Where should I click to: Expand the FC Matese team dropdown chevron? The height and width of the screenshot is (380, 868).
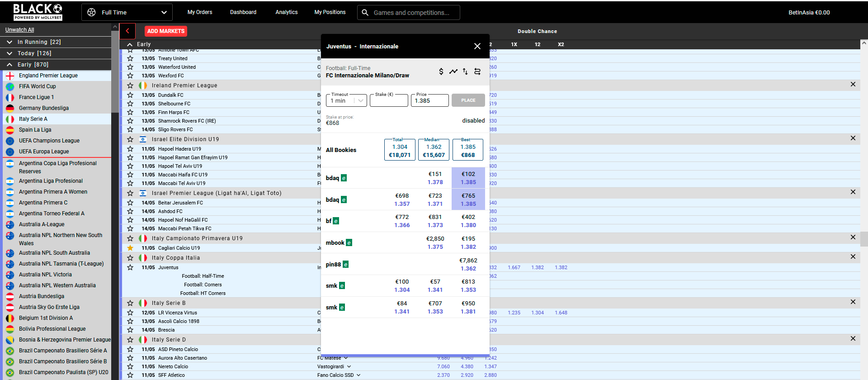[x=346, y=358]
